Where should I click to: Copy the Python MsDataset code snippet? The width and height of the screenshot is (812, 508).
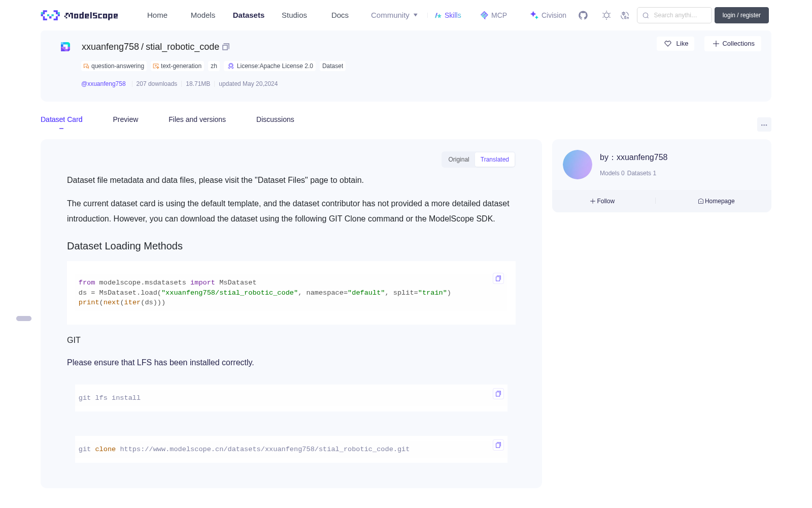[x=498, y=278]
